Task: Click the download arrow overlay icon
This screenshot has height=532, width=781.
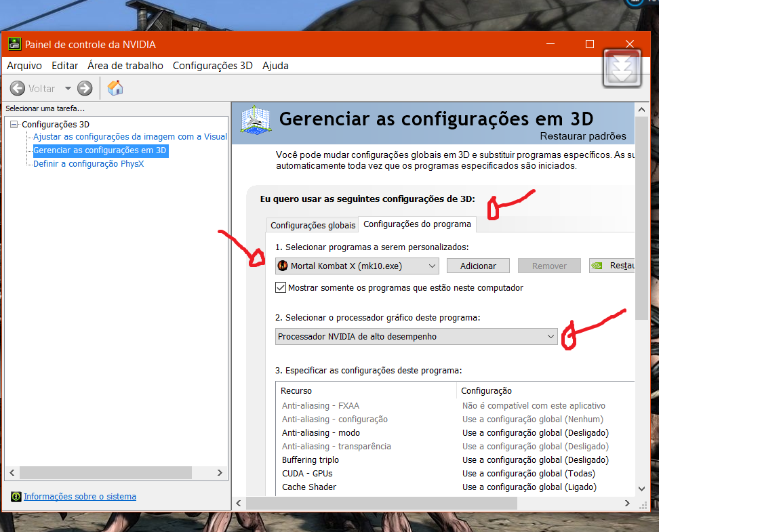Action: 622,68
